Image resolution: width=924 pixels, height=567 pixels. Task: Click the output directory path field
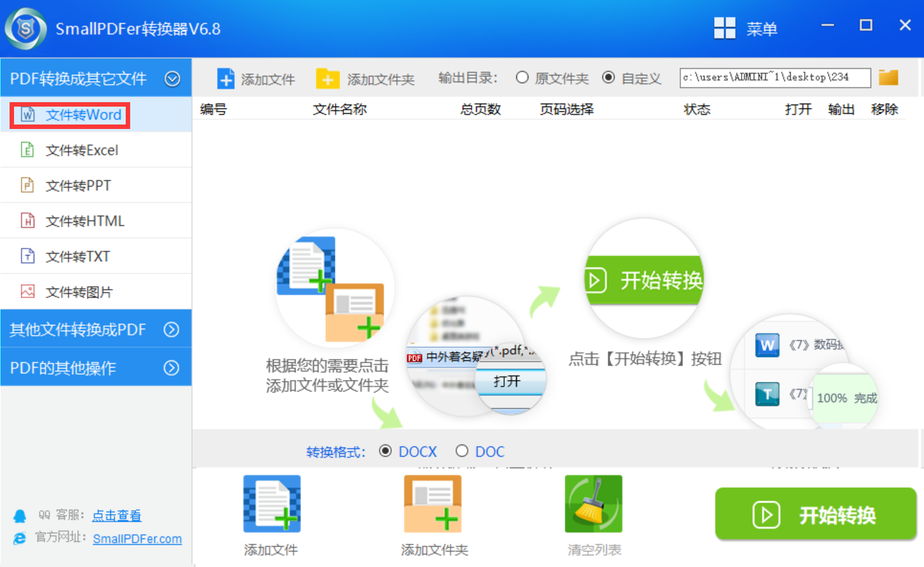(x=775, y=77)
